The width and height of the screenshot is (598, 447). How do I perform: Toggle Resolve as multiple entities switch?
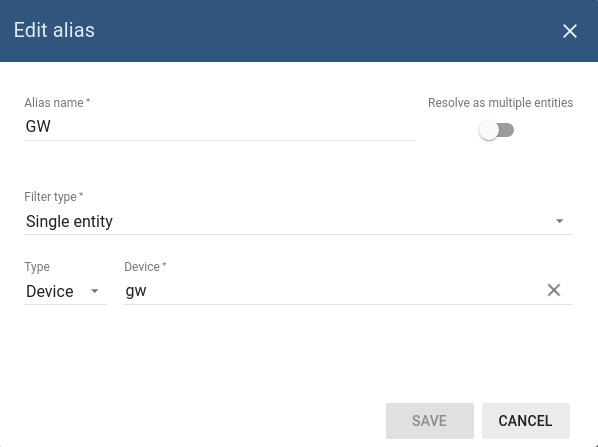coord(496,130)
